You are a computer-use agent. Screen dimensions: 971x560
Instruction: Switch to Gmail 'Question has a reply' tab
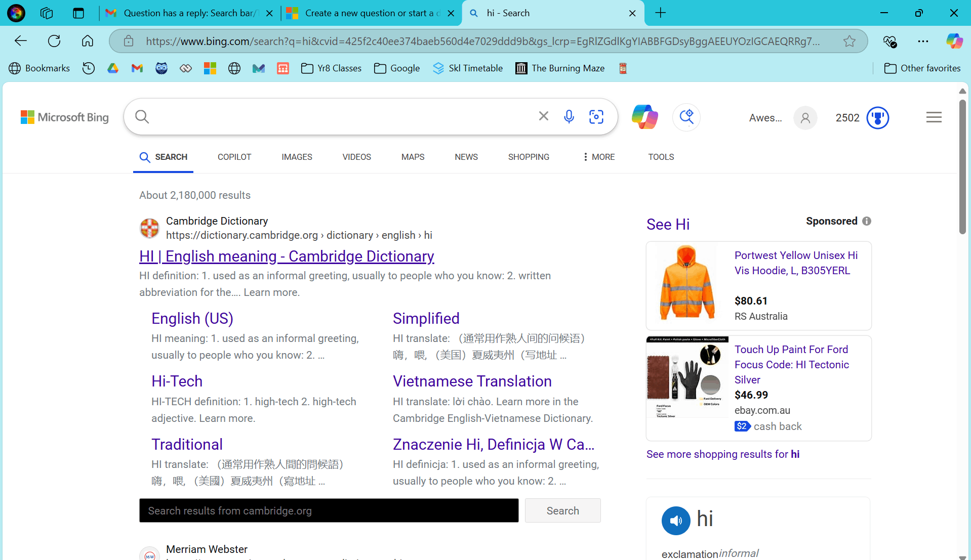tap(189, 13)
